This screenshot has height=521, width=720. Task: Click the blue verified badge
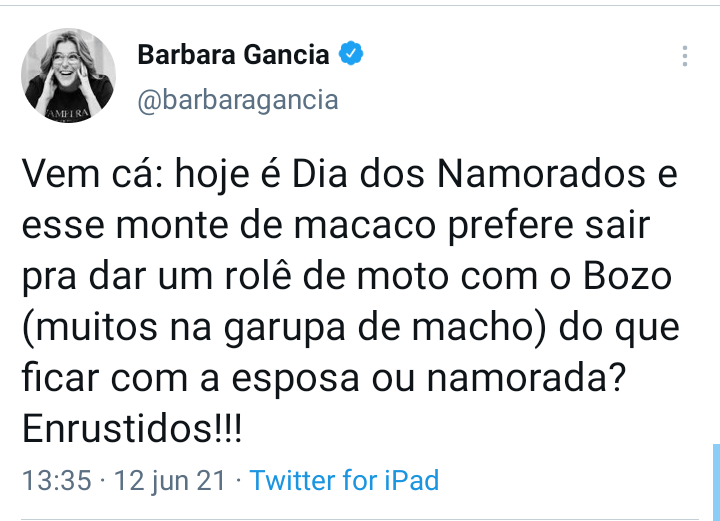(x=350, y=55)
